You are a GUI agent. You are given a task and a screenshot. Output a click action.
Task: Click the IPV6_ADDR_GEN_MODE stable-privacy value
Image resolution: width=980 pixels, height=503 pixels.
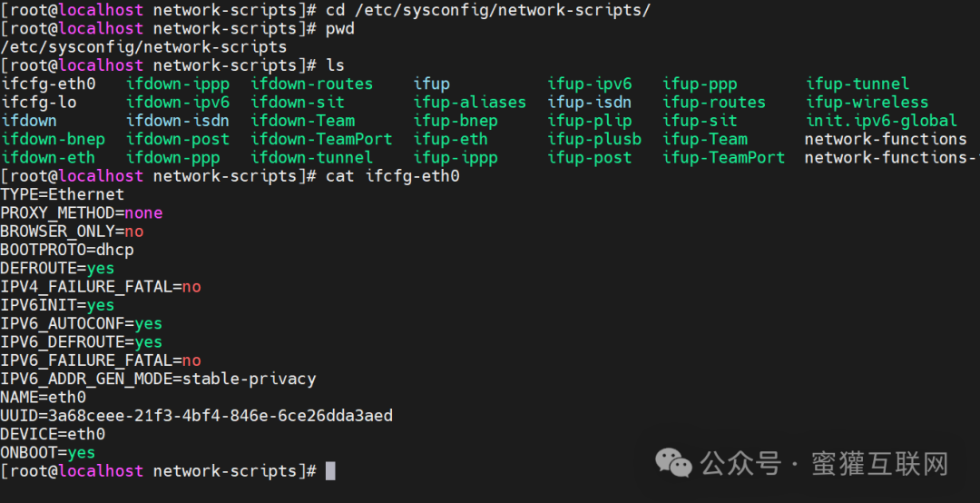[249, 380]
